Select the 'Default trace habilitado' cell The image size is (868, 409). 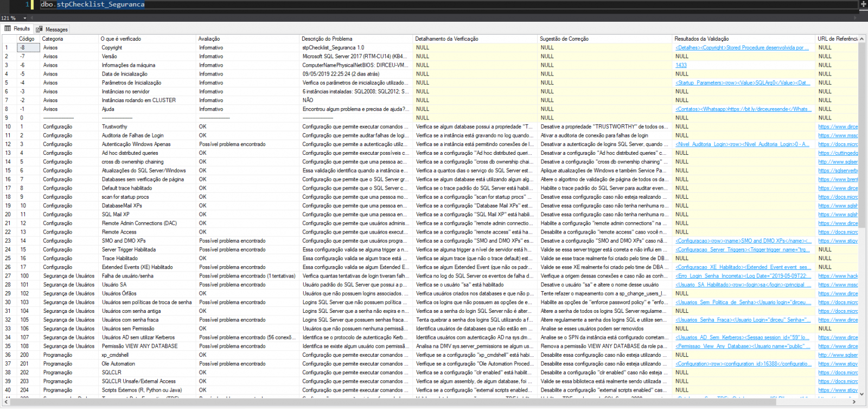[x=147, y=188]
